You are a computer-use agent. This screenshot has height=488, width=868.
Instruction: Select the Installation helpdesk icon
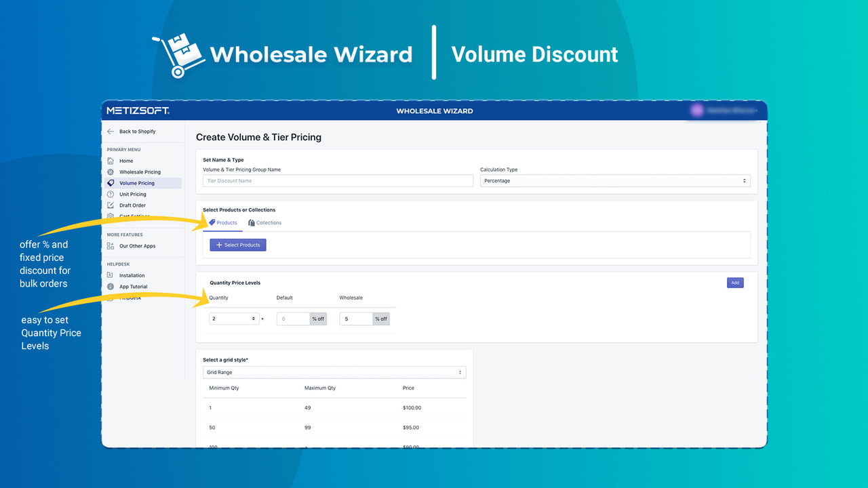[111, 274]
